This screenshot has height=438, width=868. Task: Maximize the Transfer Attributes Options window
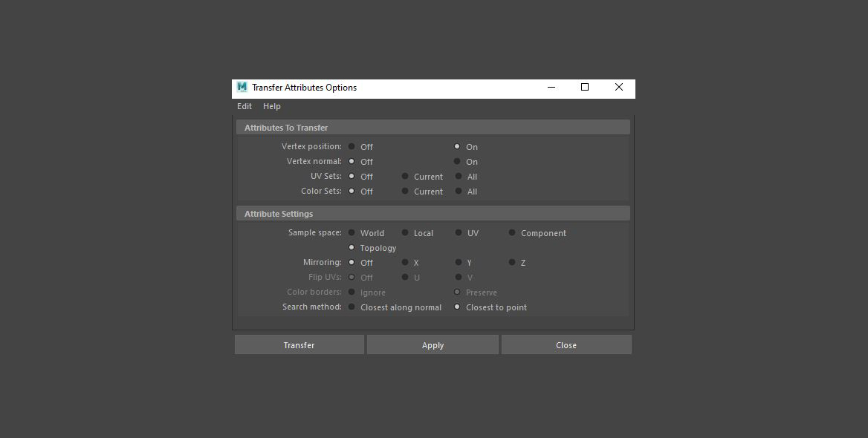(x=585, y=88)
